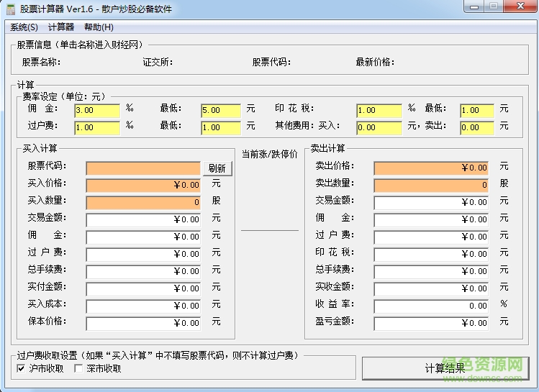Click the 总手续费 field in 卖出计算
The height and width of the screenshot is (392, 539).
[431, 272]
